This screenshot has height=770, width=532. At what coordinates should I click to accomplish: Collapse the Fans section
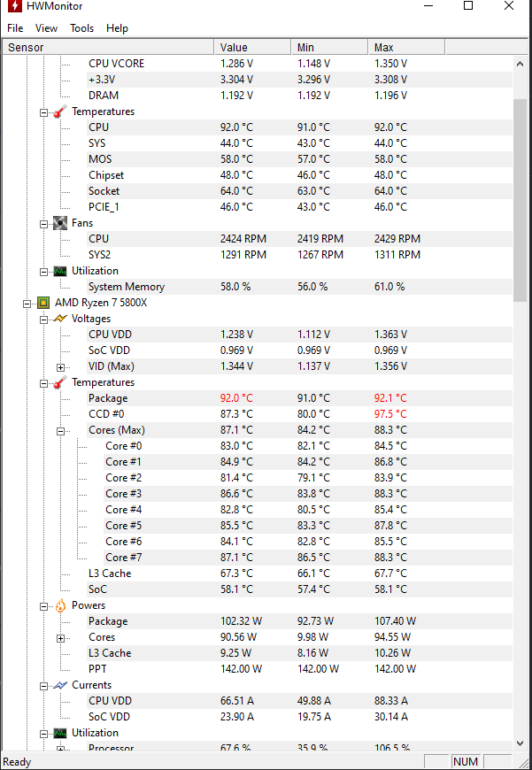[43, 224]
